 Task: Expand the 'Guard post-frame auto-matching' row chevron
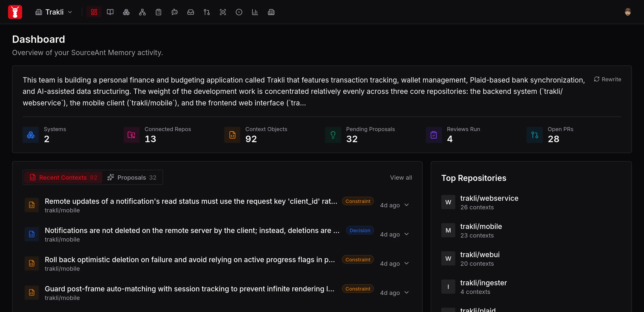pyautogui.click(x=407, y=293)
